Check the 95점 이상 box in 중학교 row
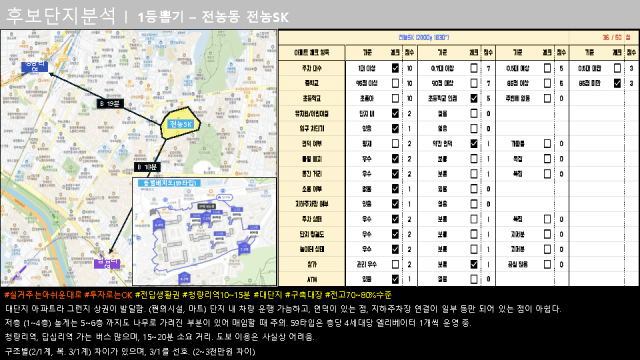Viewport: 640px width, 360px height. 395,83
